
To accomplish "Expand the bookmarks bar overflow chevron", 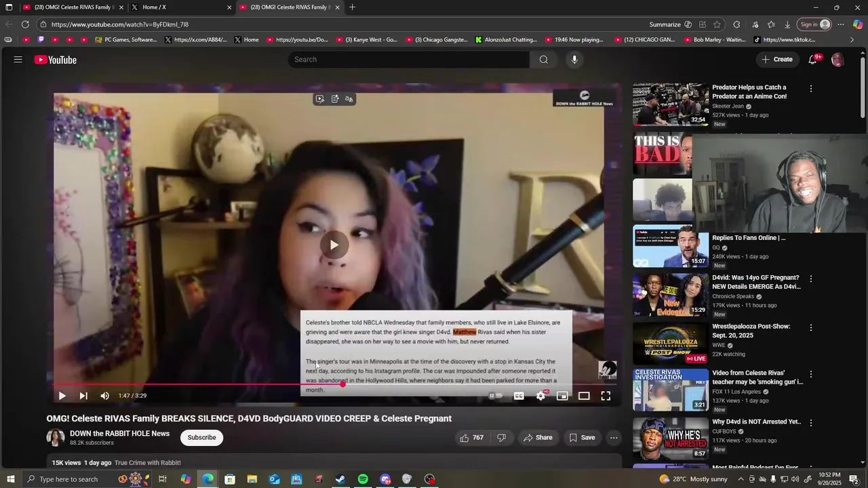I will [852, 40].
